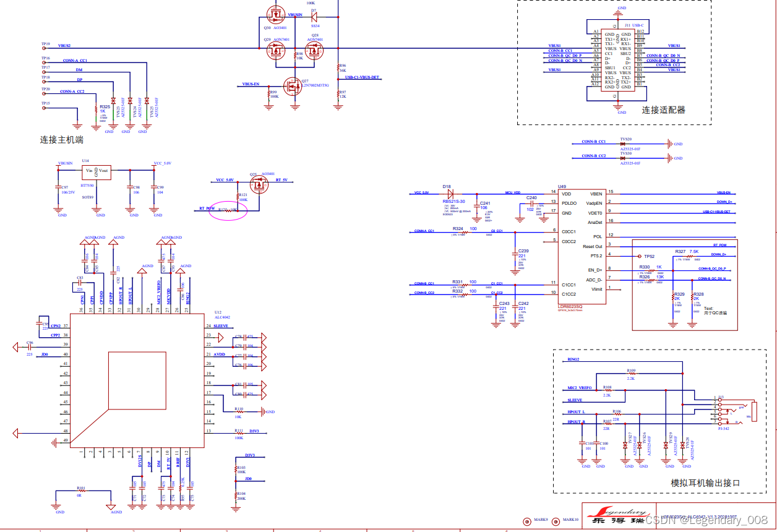Pick the R98 10K resistor symbol
The image size is (777, 532).
coord(294,56)
